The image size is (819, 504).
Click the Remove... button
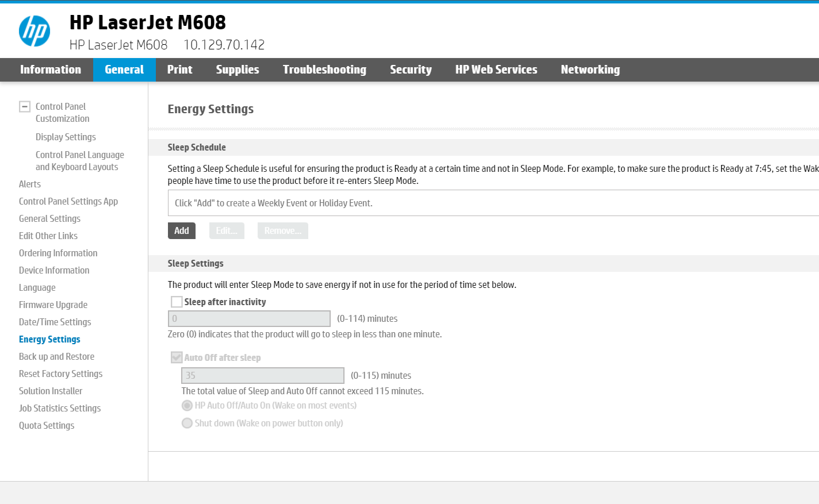282,230
